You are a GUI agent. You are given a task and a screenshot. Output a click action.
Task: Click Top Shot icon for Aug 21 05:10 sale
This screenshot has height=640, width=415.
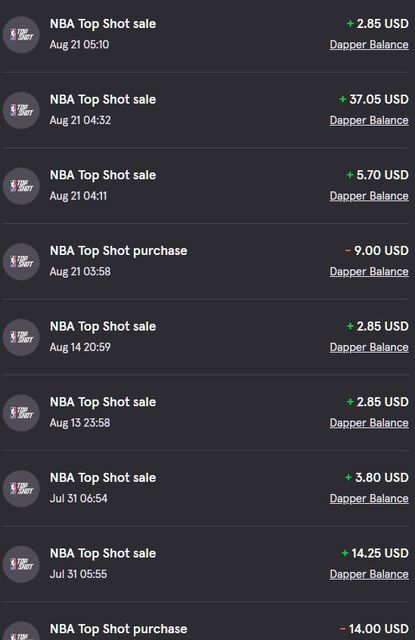21,35
